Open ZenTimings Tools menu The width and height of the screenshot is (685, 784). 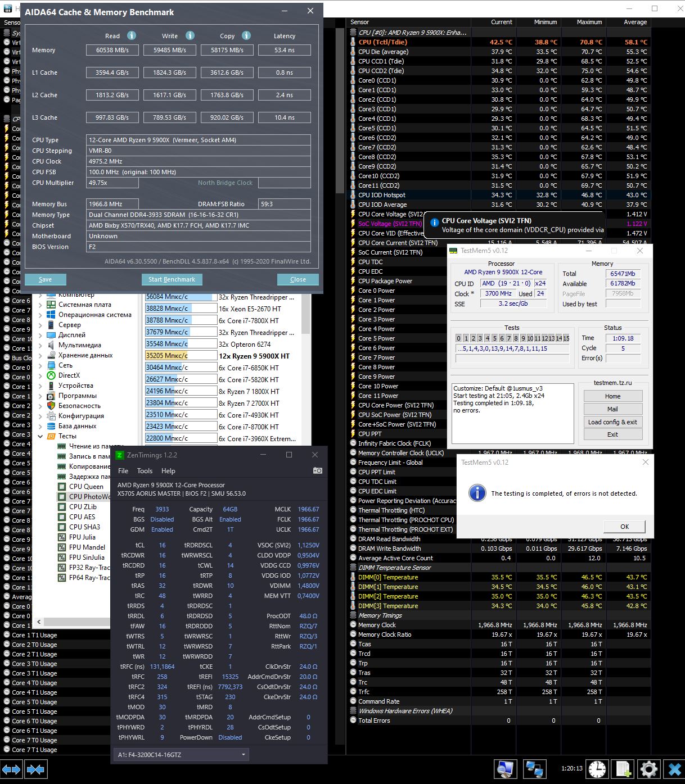pyautogui.click(x=145, y=471)
